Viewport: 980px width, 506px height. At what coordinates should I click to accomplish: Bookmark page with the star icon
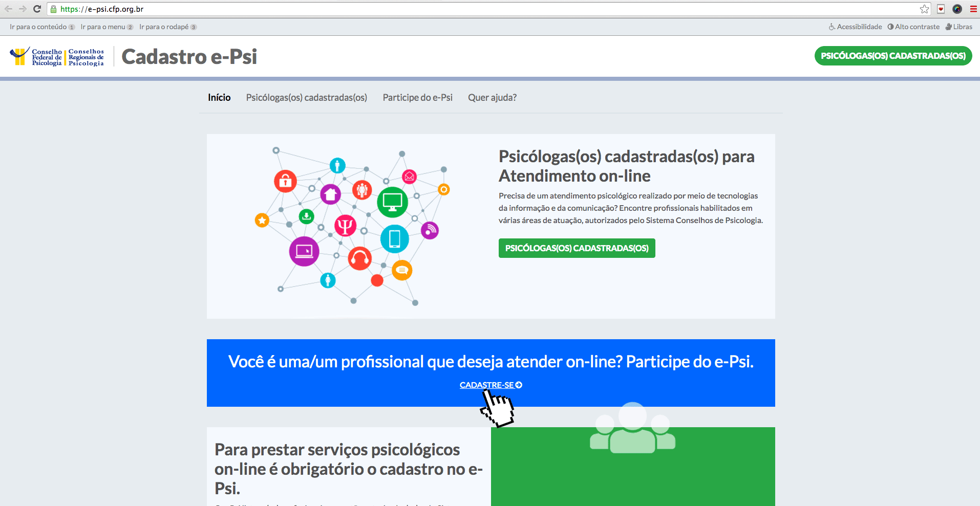924,9
